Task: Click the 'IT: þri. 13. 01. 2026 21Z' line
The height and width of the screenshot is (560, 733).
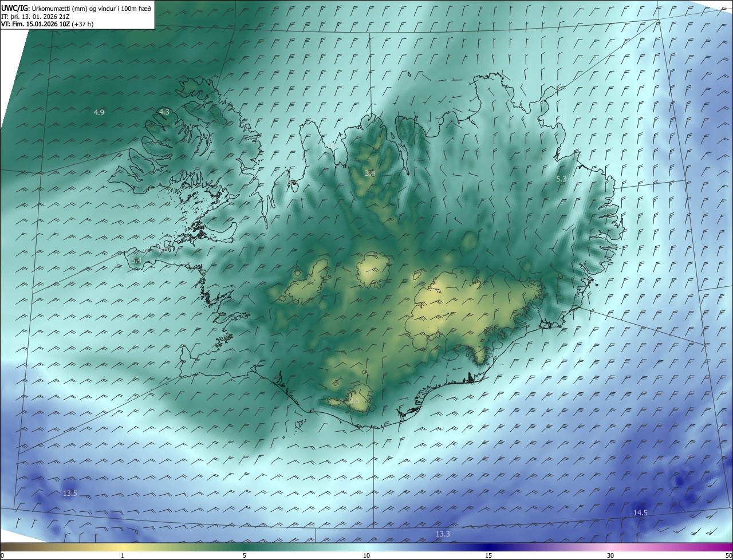Action: click(36, 17)
